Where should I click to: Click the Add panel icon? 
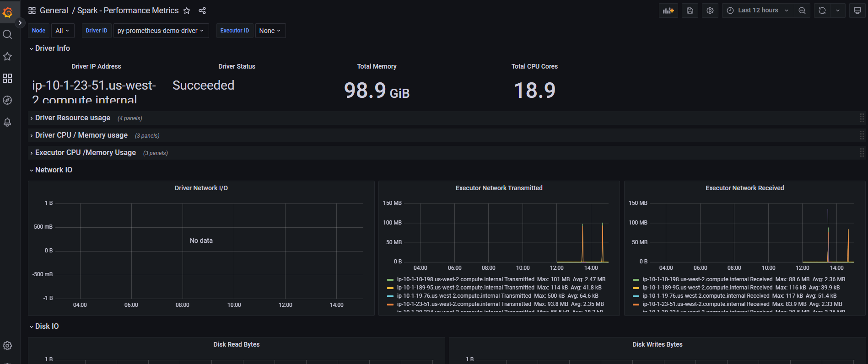pos(669,11)
